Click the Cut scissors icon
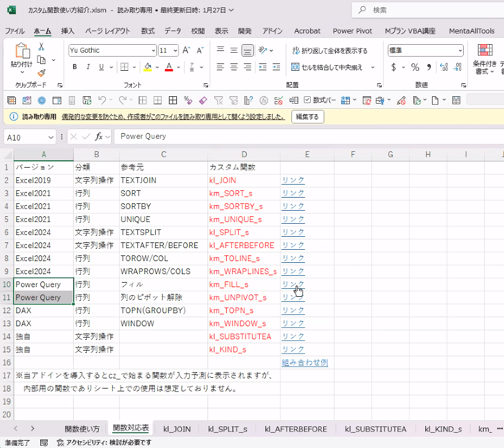Image resolution: width=504 pixels, height=448 pixels. coord(41,46)
